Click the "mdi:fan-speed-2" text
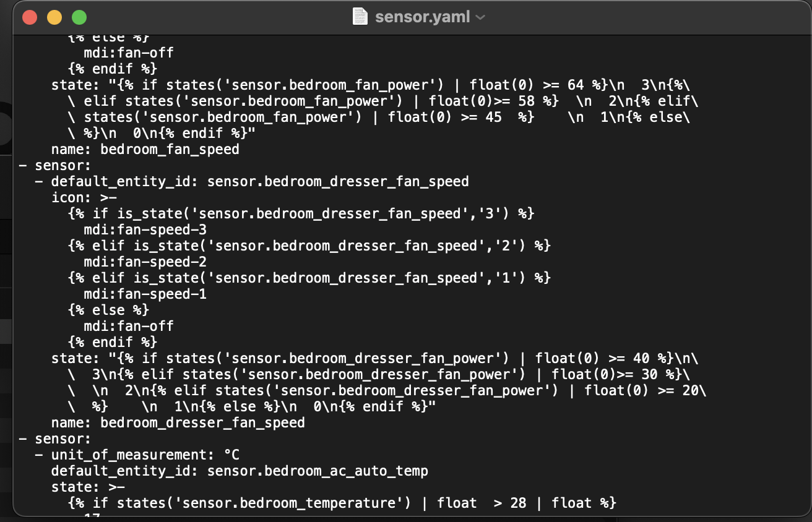Image resolution: width=812 pixels, height=522 pixels. click(x=145, y=262)
